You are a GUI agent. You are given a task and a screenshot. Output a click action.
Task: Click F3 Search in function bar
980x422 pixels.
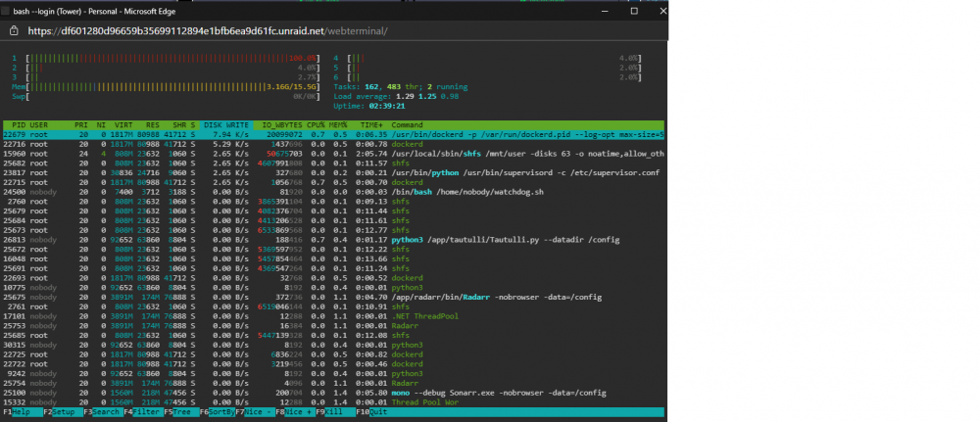(103, 412)
